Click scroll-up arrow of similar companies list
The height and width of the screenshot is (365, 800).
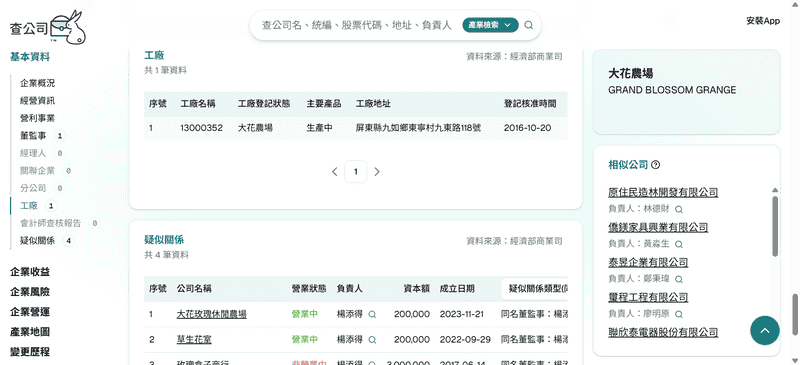(776, 190)
